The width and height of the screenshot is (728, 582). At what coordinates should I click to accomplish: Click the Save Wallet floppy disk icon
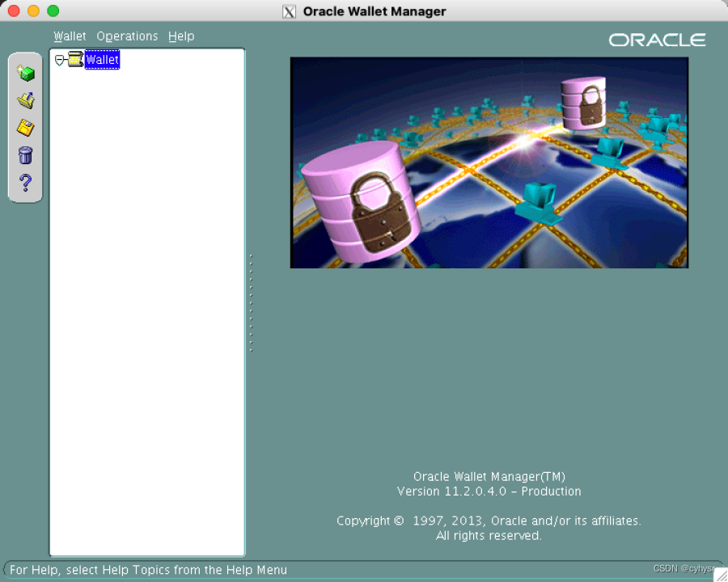coord(26,128)
